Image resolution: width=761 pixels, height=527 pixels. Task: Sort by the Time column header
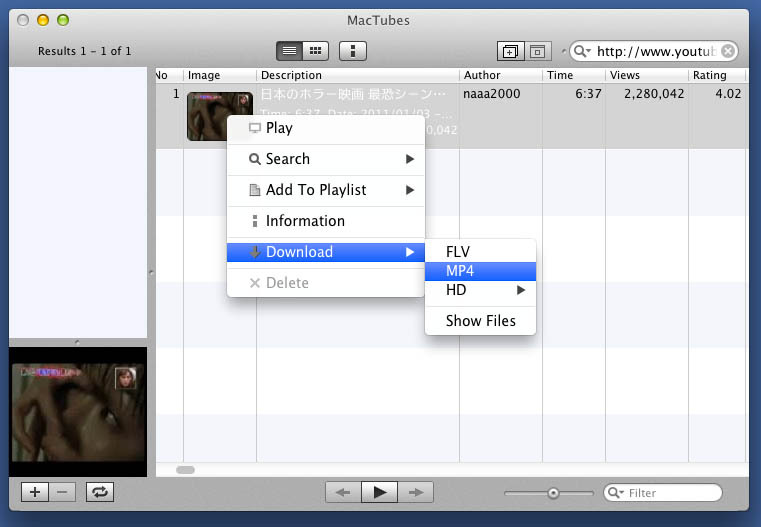[x=574, y=75]
